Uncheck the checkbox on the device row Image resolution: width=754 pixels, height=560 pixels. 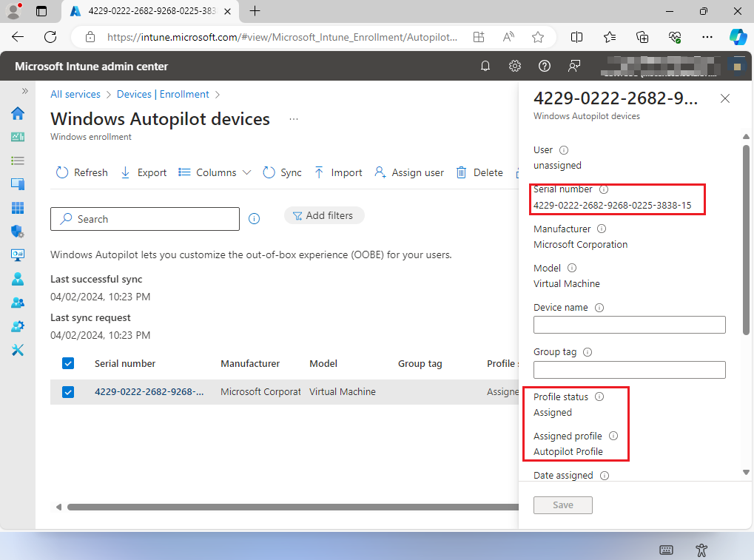[x=68, y=391]
